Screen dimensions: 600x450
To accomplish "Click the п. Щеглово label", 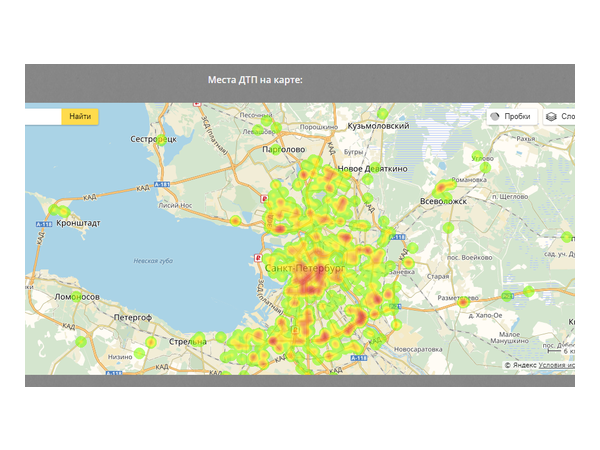I will tap(510, 196).
